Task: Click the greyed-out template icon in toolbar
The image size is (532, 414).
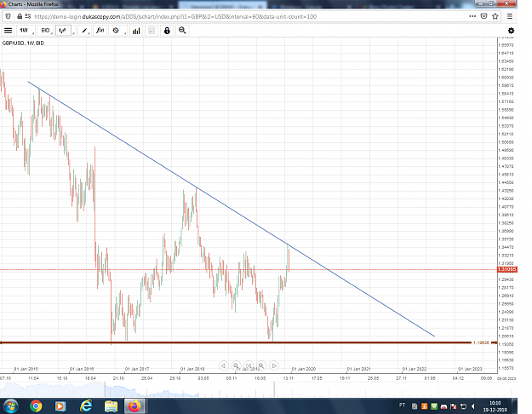Action: pyautogui.click(x=152, y=31)
